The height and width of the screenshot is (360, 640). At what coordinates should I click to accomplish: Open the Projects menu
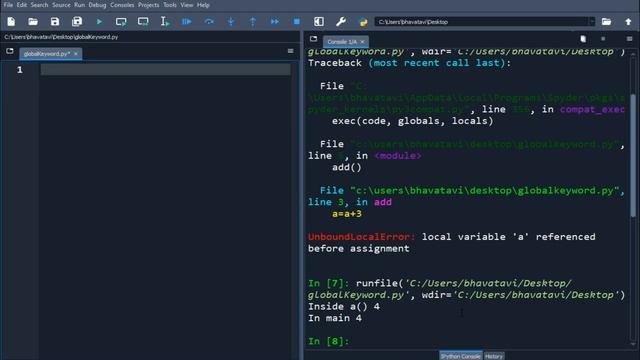[148, 5]
